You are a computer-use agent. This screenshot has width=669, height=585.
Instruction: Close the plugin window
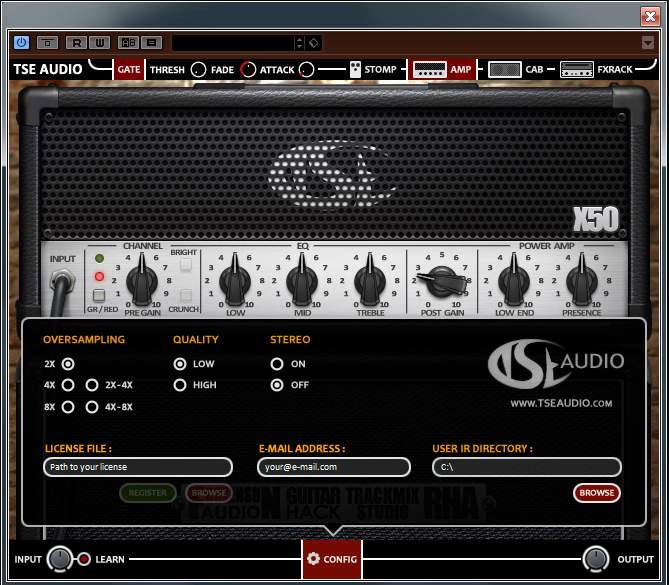[x=650, y=16]
